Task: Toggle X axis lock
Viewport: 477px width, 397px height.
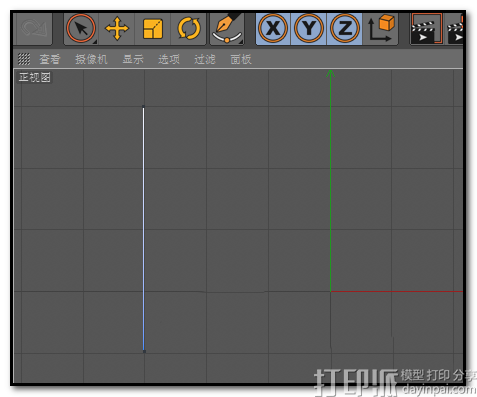Action: tap(273, 29)
